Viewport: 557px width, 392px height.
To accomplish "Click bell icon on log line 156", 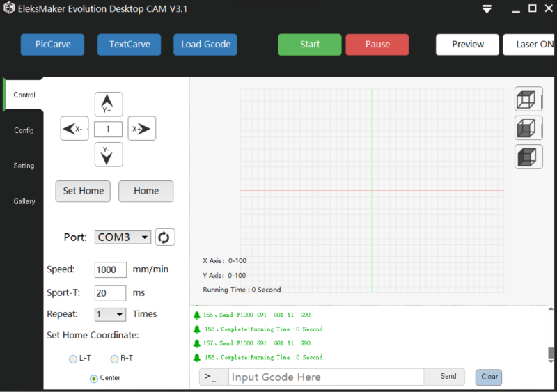I will [197, 329].
